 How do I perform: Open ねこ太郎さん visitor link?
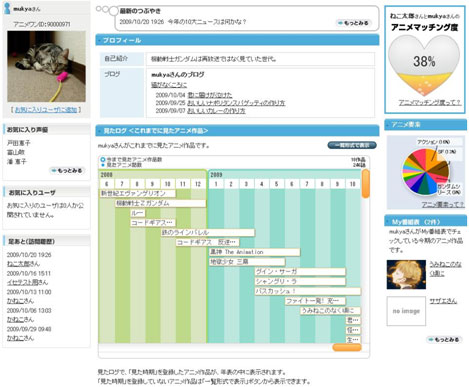point(23,264)
